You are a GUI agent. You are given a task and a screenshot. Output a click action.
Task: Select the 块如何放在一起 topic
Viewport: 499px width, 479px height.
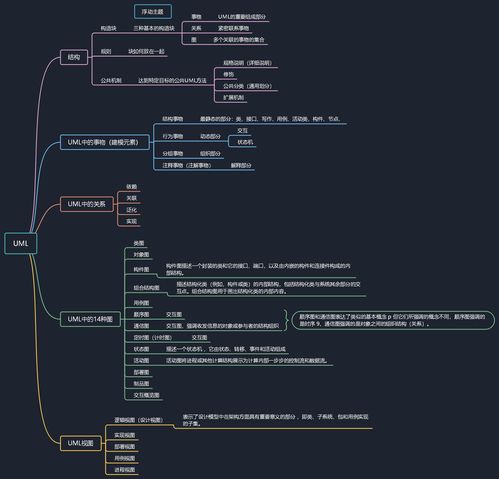pyautogui.click(x=146, y=52)
